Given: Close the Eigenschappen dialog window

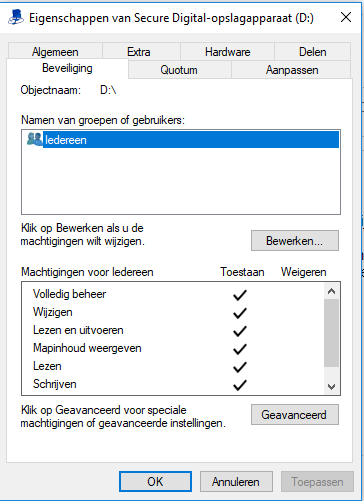Looking at the screenshot, I should point(346,17).
